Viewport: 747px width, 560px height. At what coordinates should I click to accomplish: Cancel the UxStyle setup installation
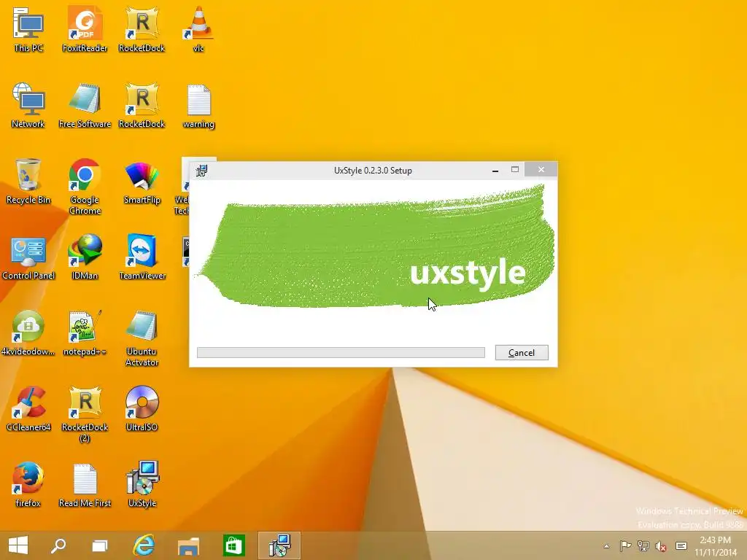click(522, 353)
